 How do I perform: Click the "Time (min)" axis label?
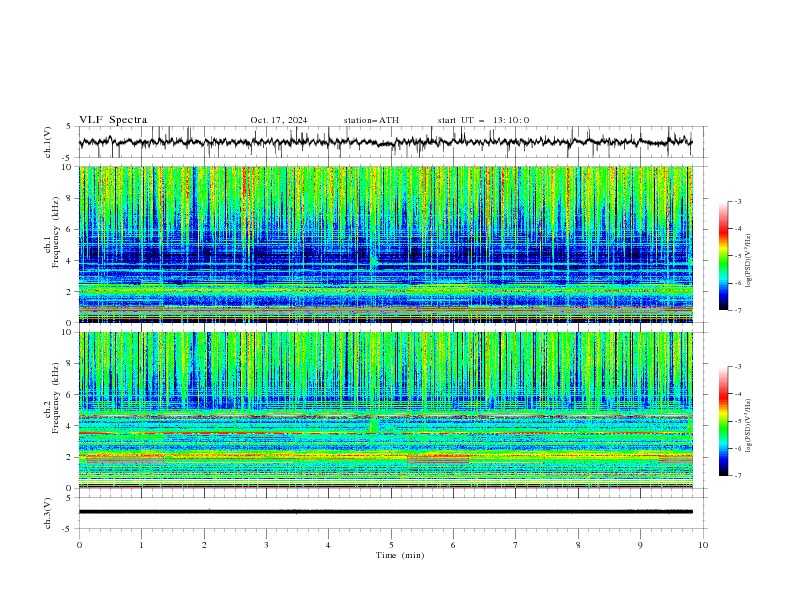[400, 555]
